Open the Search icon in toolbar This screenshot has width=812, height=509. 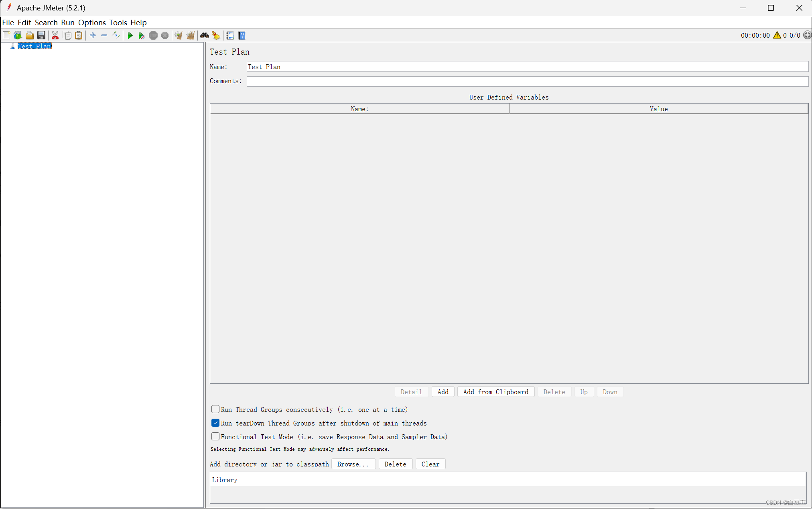(205, 35)
